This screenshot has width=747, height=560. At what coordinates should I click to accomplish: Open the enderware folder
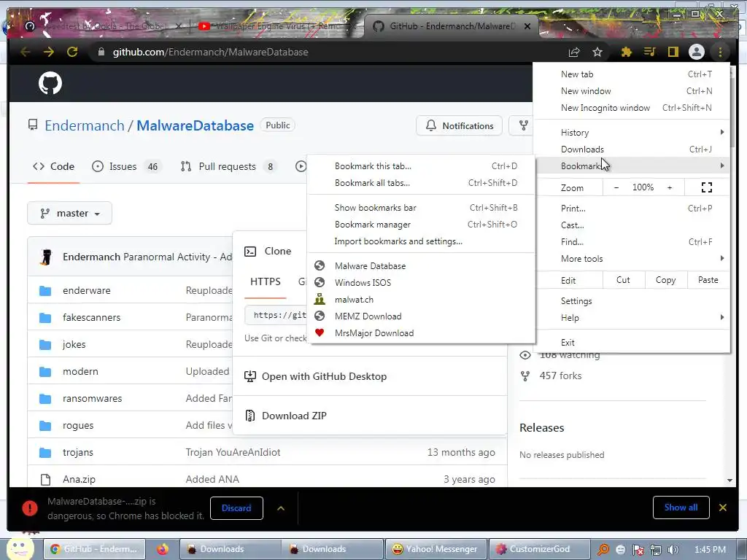pyautogui.click(x=86, y=290)
